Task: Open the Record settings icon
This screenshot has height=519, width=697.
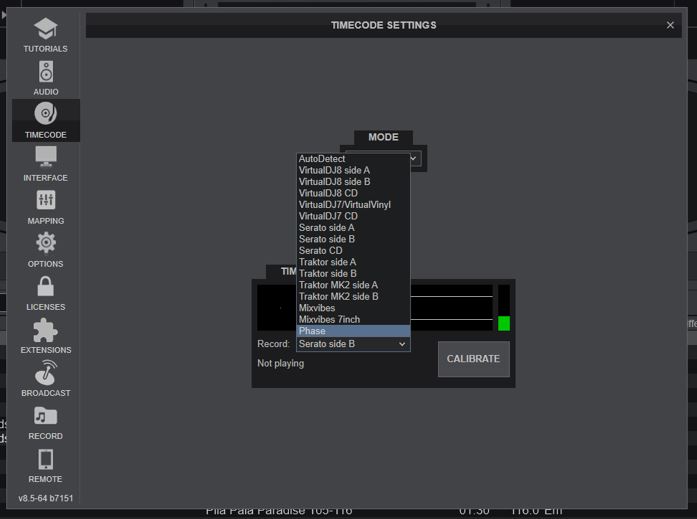Action: [x=45, y=416]
